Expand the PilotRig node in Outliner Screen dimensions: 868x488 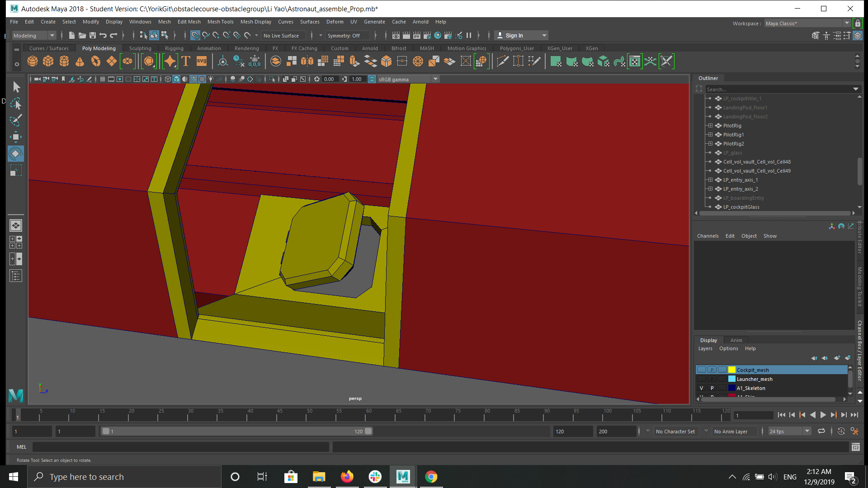pos(710,126)
